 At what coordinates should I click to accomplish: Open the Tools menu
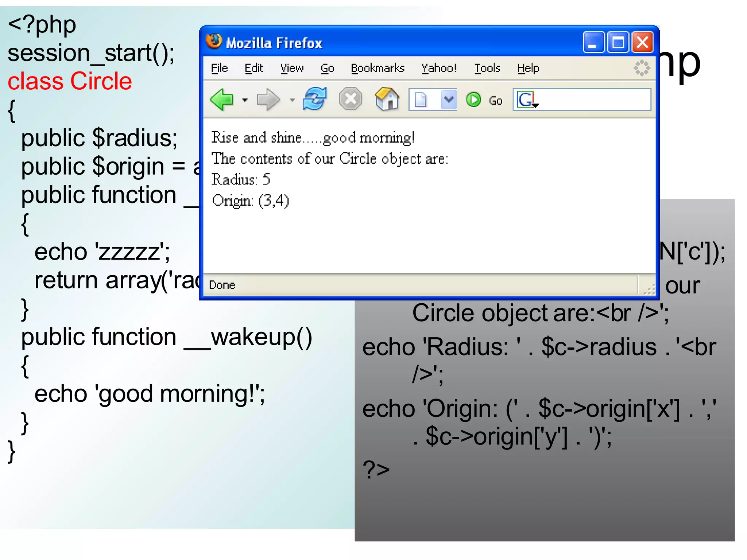(x=487, y=68)
